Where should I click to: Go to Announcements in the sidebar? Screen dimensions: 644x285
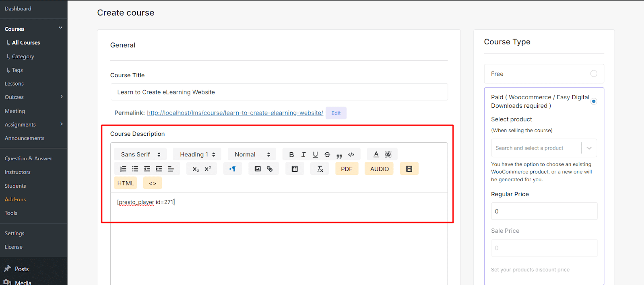pyautogui.click(x=25, y=138)
